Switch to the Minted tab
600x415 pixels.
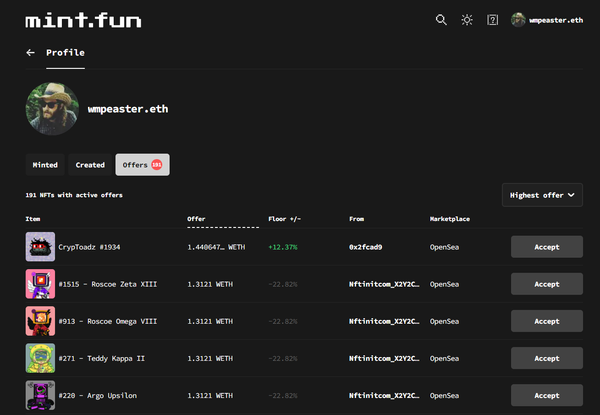click(x=46, y=165)
